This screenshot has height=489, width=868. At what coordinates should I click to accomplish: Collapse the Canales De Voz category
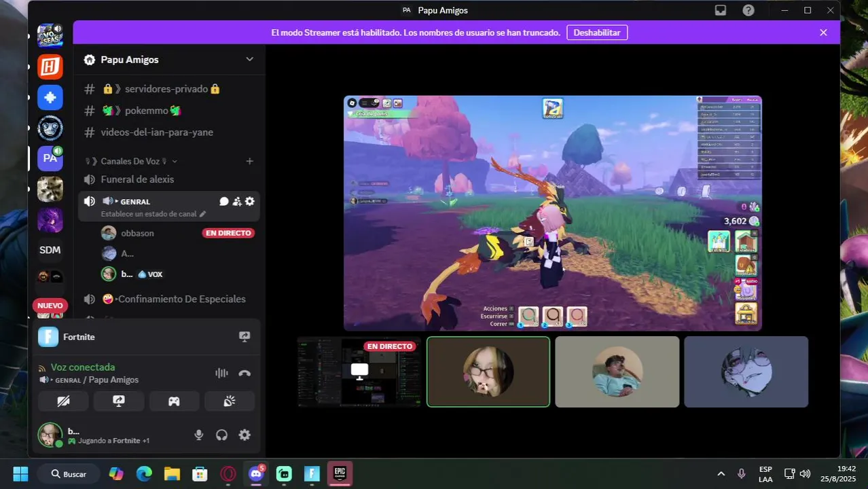point(131,161)
